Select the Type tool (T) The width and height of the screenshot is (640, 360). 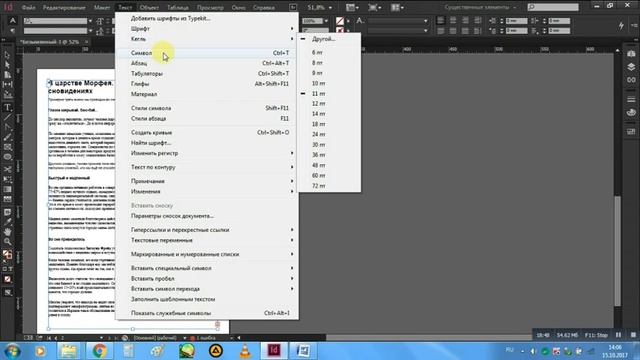7,108
